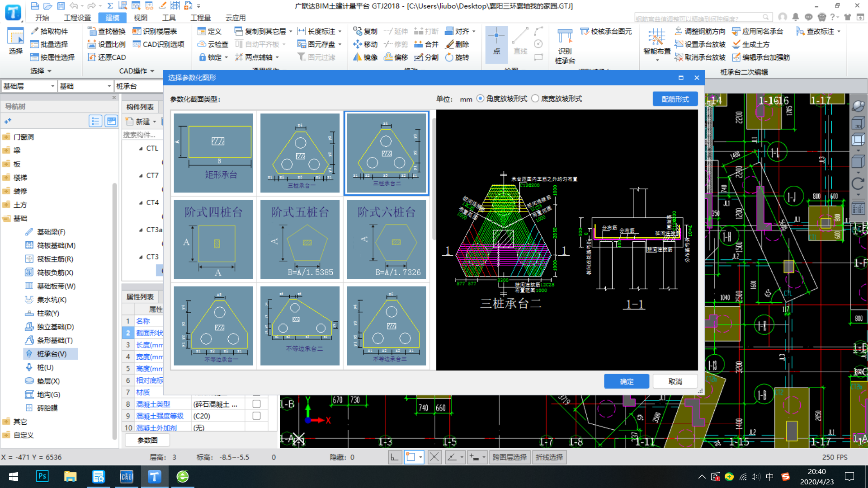
Task: Click the 拾取构件 pick component icon
Action: (x=35, y=31)
